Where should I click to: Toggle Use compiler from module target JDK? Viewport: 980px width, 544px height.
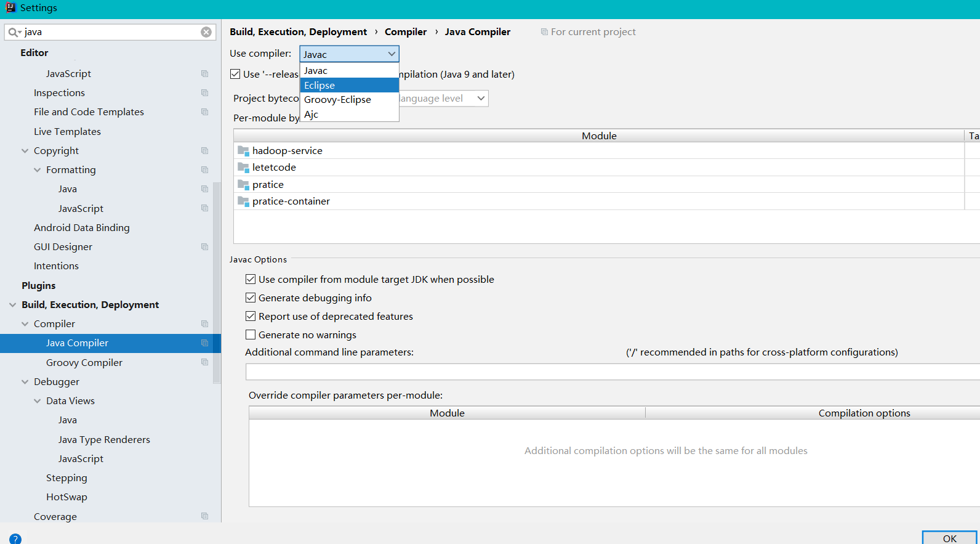[251, 279]
